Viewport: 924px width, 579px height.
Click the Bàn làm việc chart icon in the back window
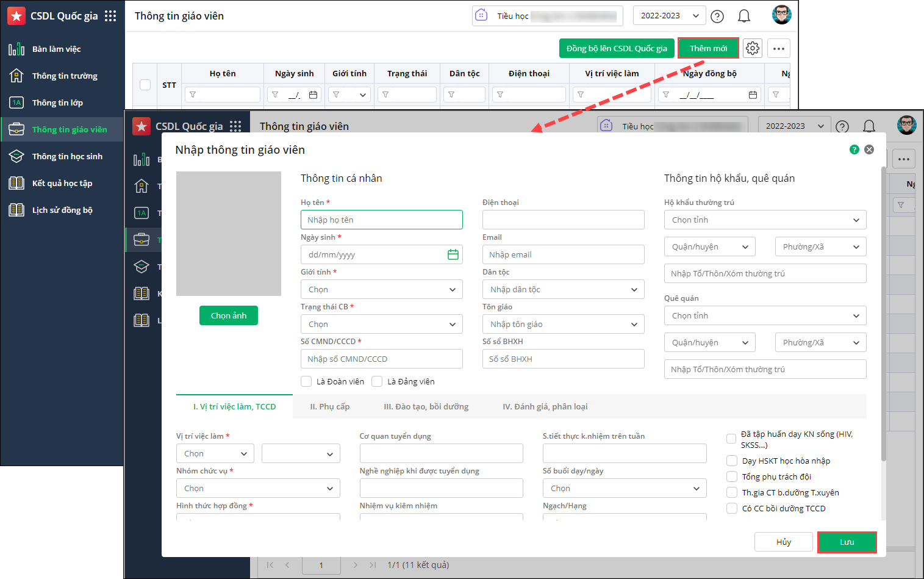(16, 49)
